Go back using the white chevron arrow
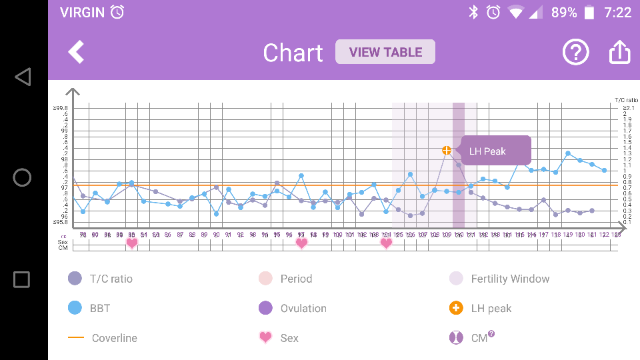This screenshot has width=640, height=360. 76,52
